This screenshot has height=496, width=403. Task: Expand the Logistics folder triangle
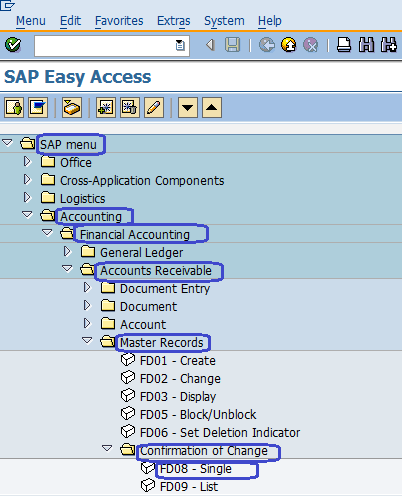(x=27, y=198)
